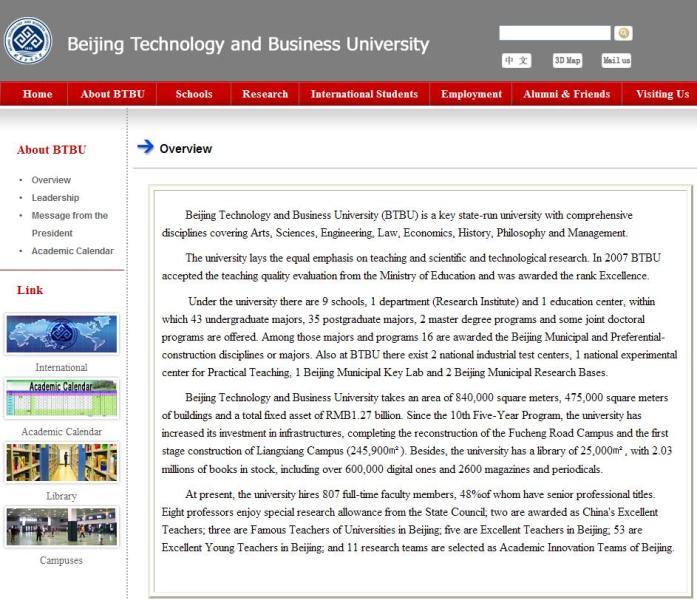Select Schools in the navigation bar

(194, 94)
